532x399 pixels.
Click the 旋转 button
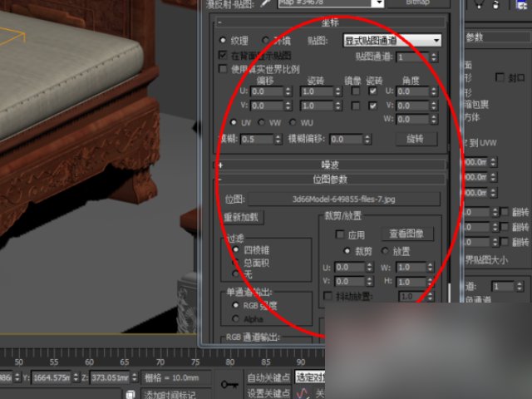click(416, 139)
